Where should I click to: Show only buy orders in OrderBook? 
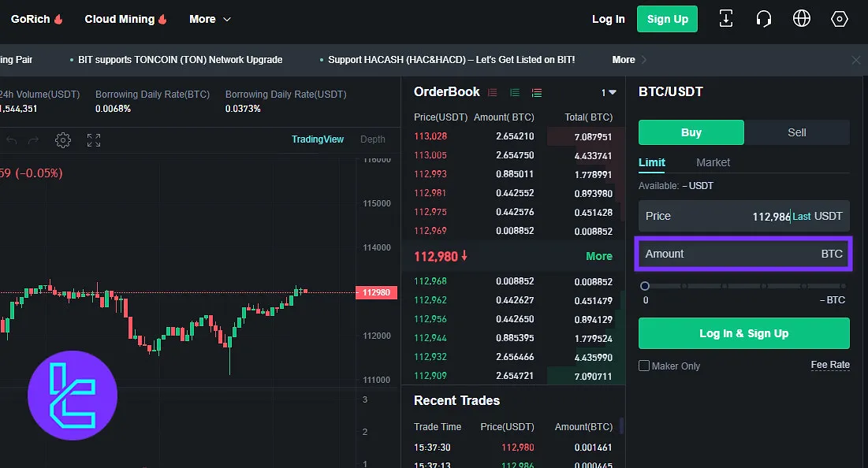click(515, 92)
